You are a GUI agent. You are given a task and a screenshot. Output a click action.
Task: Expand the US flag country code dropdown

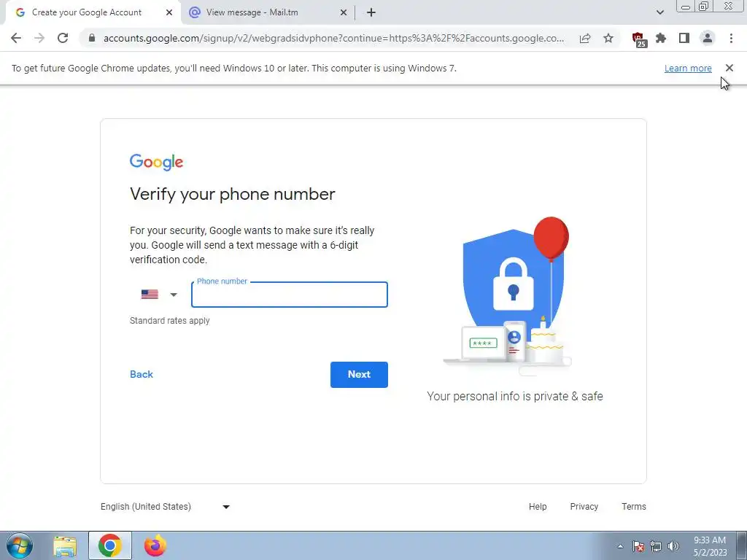pos(159,295)
